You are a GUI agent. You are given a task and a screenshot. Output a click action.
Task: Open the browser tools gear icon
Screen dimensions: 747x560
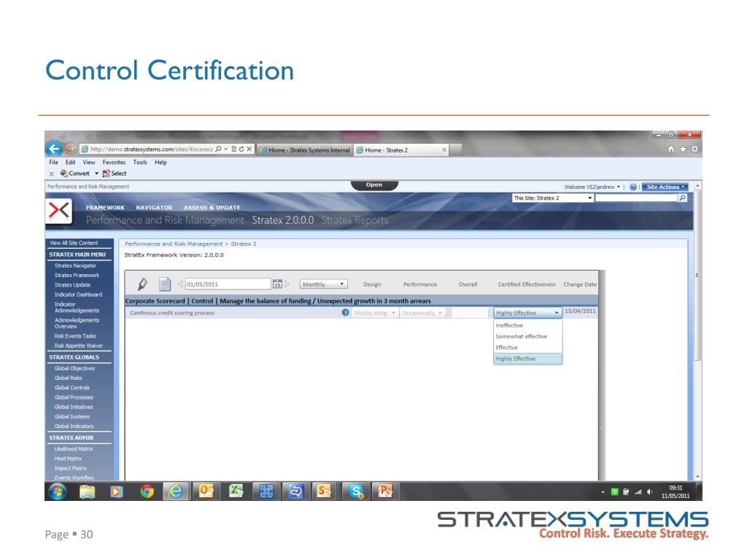click(694, 149)
